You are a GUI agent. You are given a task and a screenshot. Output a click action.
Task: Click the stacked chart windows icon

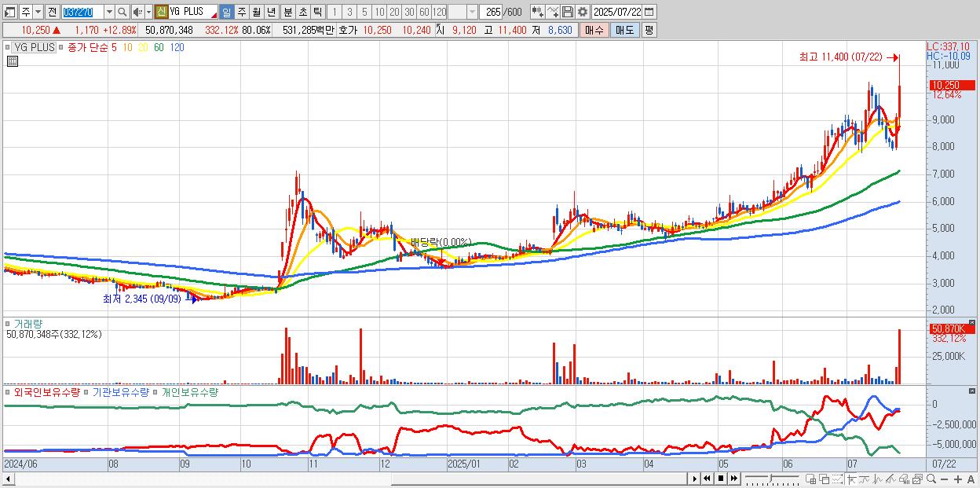tap(917, 479)
